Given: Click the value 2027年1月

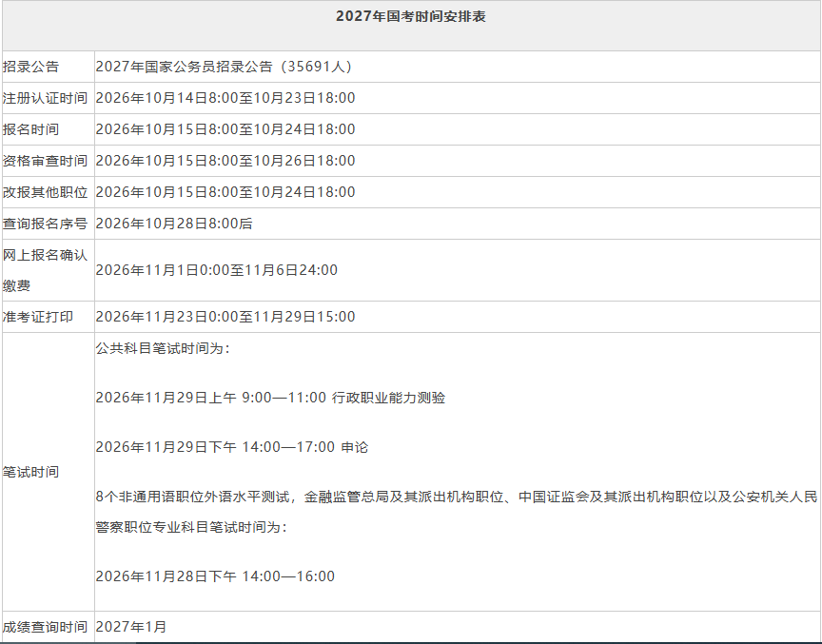Looking at the screenshot, I should click(131, 627).
